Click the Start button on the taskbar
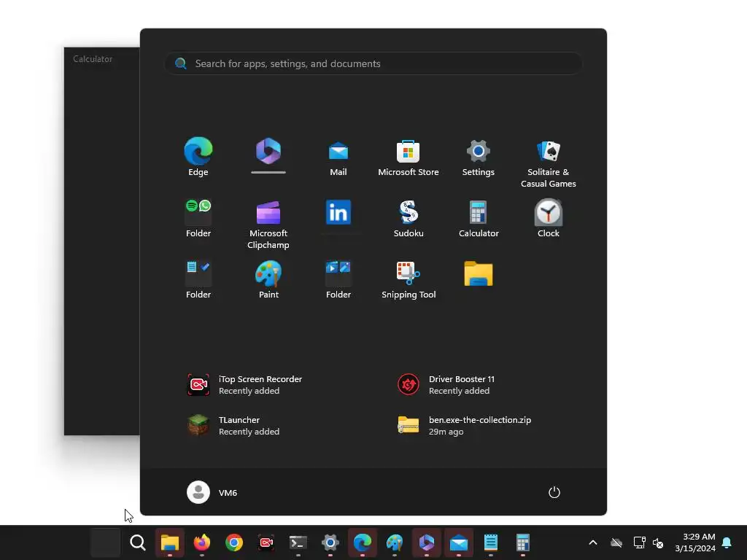 pyautogui.click(x=105, y=542)
